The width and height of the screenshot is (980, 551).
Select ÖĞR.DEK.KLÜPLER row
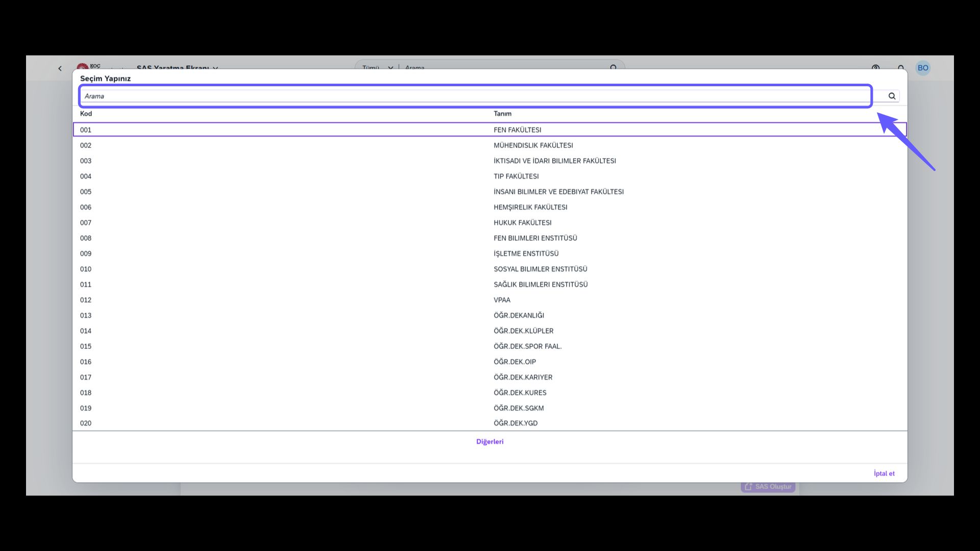click(x=490, y=331)
